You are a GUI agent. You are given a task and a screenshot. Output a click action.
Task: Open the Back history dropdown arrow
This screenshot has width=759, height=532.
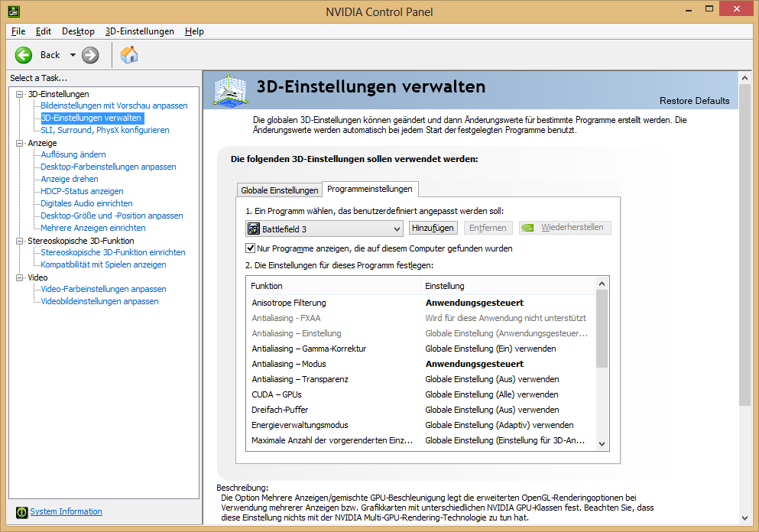click(73, 55)
